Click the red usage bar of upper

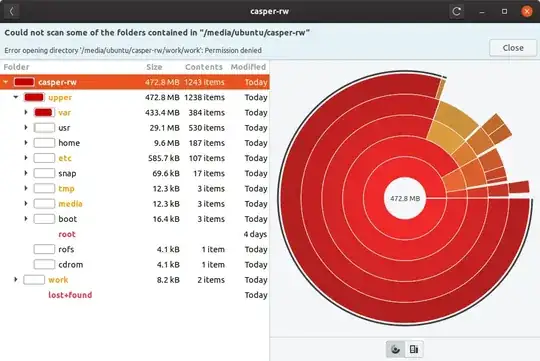coord(34,97)
